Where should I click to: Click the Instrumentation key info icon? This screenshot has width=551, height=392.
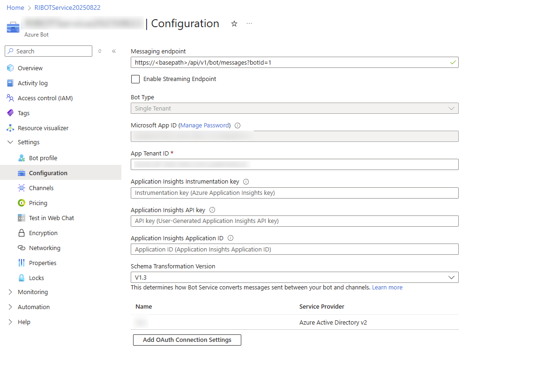(x=246, y=182)
